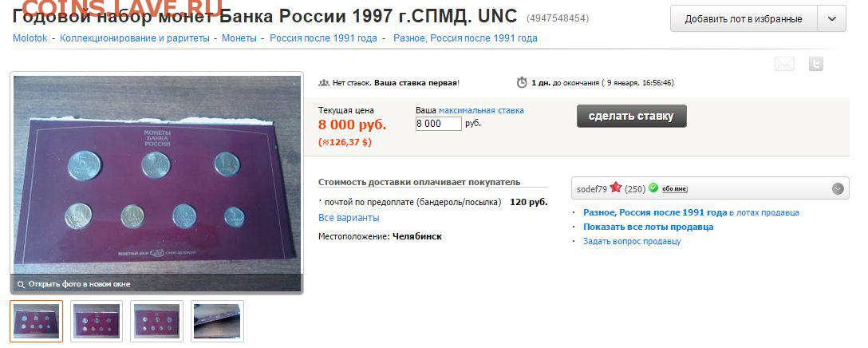Image resolution: width=868 pixels, height=348 pixels.
Task: Click the Twitter share icon
Action: click(815, 64)
